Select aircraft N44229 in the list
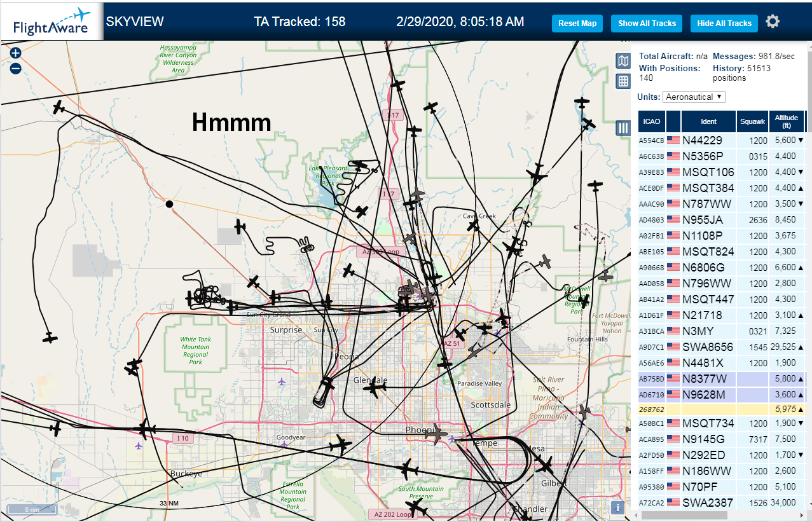Screen dimensions: 812x522 pos(722,141)
